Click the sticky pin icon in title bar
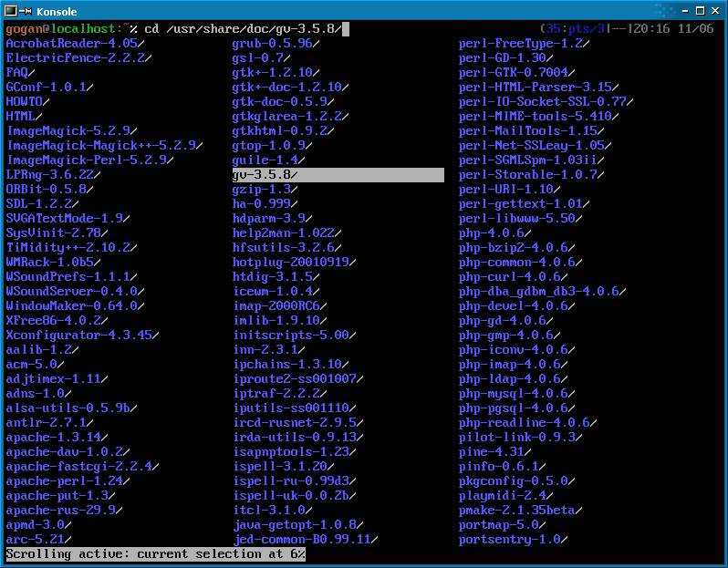The image size is (728, 568). coord(25,11)
